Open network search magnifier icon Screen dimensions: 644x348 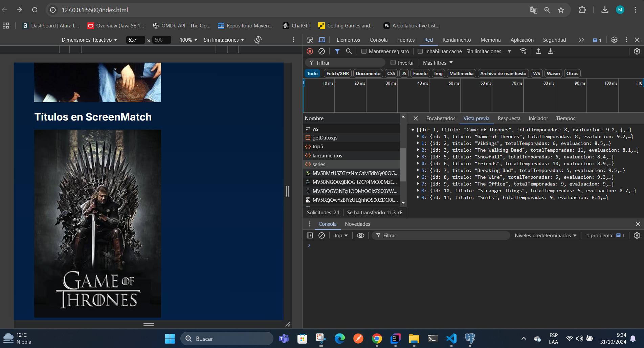click(349, 51)
